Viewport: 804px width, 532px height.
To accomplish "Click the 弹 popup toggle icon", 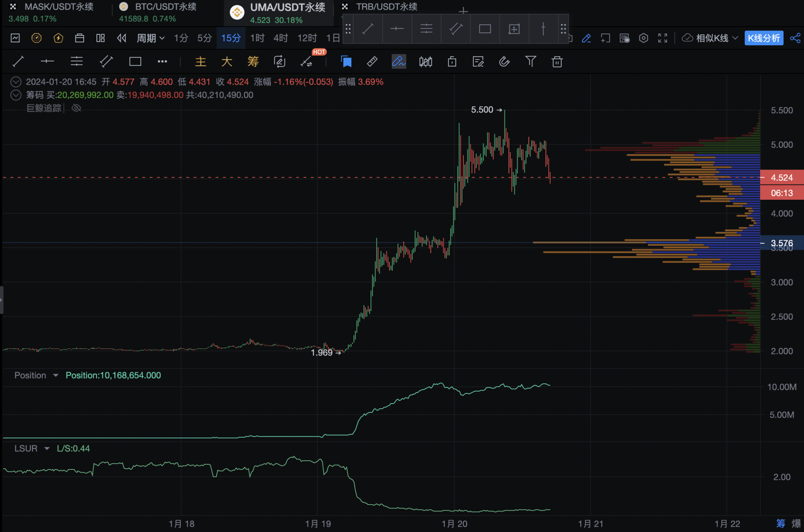I will [624, 38].
